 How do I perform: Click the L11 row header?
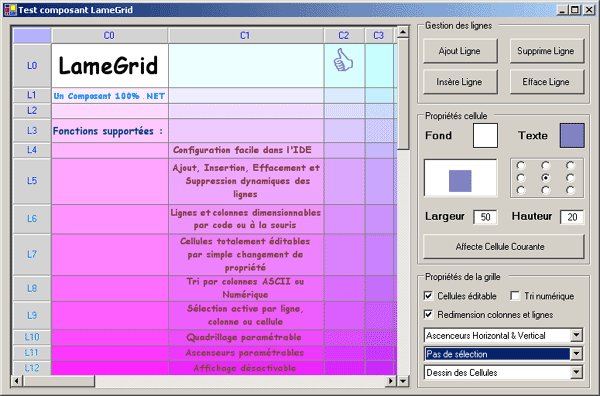32,353
